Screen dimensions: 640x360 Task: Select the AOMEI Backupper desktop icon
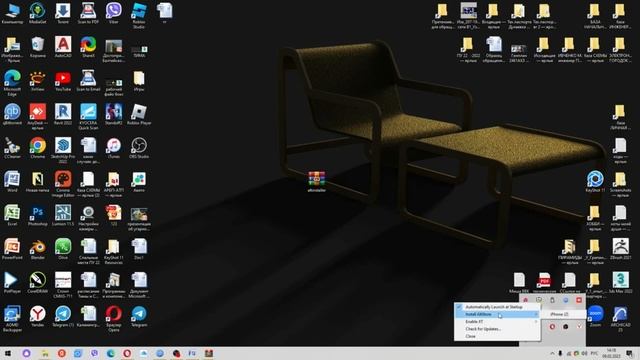[x=12, y=319]
